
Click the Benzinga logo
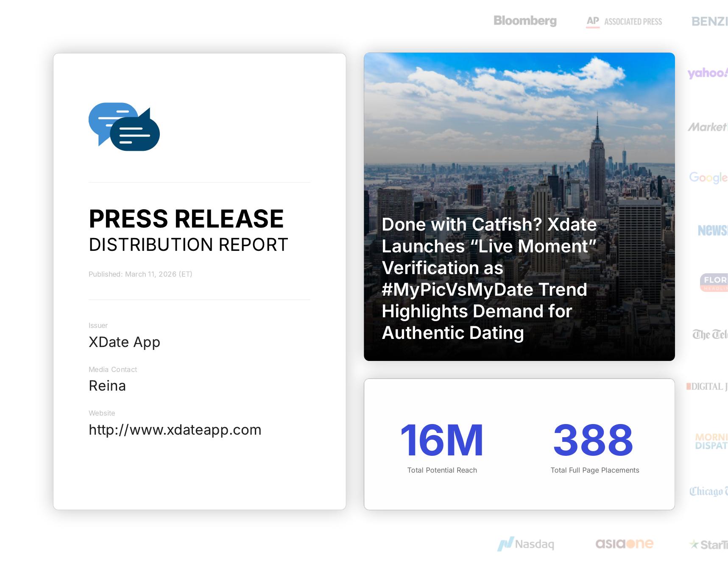pyautogui.click(x=709, y=21)
